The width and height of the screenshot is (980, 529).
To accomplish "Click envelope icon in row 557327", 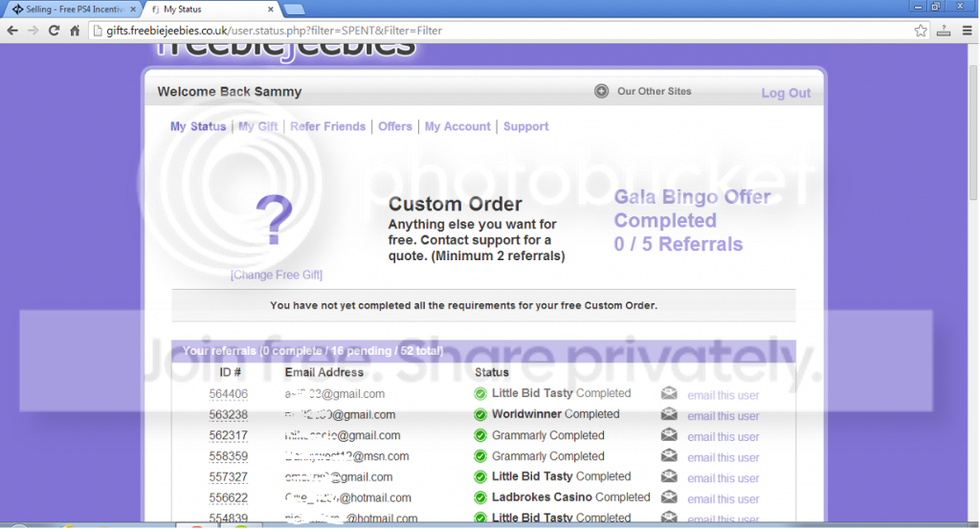I will click(x=669, y=476).
